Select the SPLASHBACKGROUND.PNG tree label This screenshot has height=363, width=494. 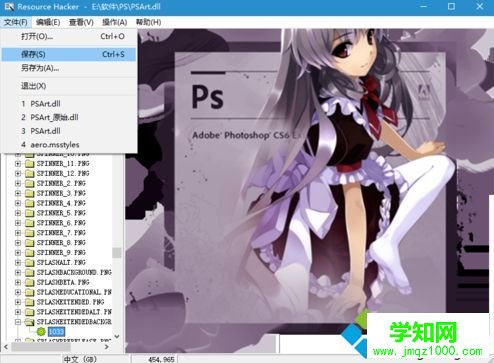(x=74, y=272)
